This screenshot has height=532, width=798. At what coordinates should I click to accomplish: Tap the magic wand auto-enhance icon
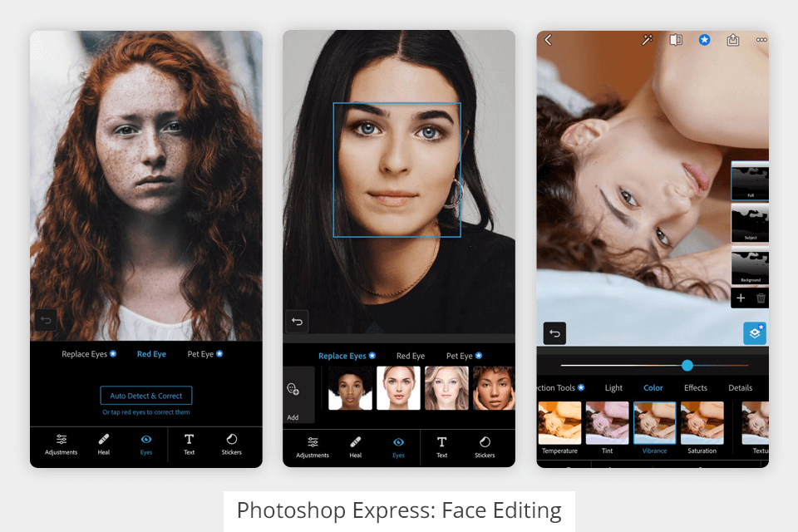(x=647, y=40)
